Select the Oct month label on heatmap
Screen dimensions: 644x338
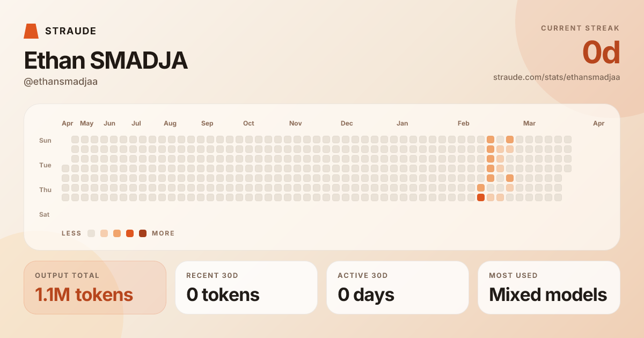click(x=248, y=123)
